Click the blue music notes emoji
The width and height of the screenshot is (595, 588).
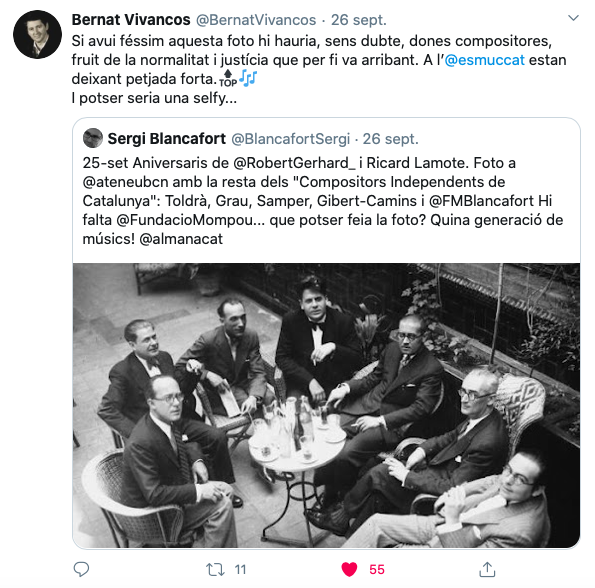click(248, 78)
